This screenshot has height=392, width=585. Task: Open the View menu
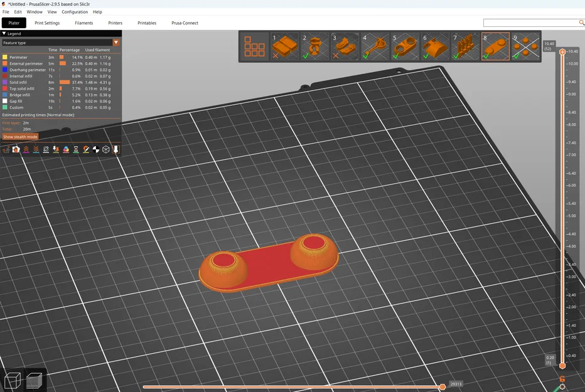pyautogui.click(x=52, y=12)
